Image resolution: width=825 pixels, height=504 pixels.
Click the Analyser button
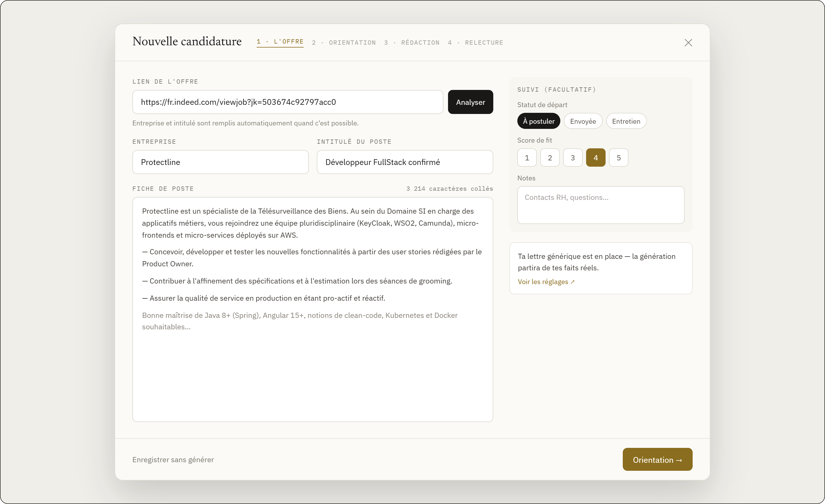(470, 102)
